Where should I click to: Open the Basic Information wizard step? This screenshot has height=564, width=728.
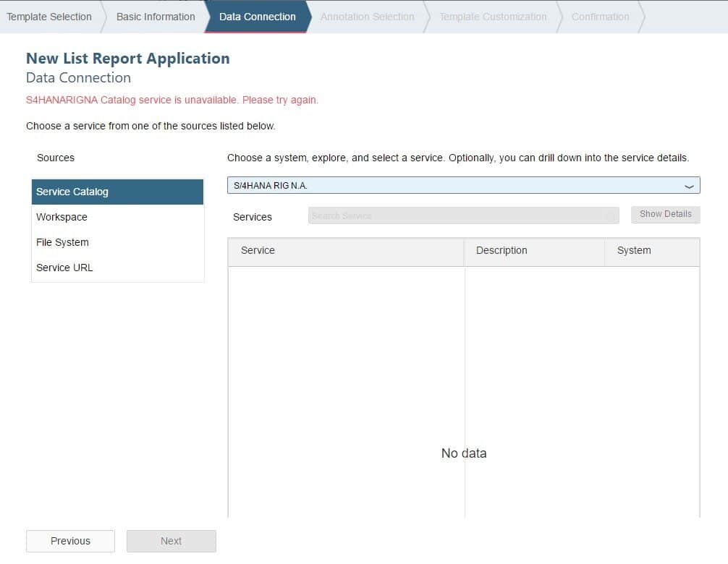pyautogui.click(x=156, y=17)
